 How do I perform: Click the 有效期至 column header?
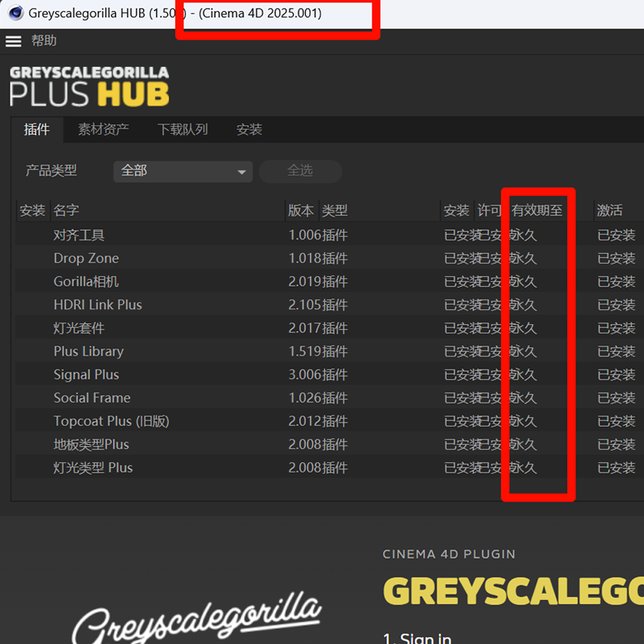(x=537, y=211)
